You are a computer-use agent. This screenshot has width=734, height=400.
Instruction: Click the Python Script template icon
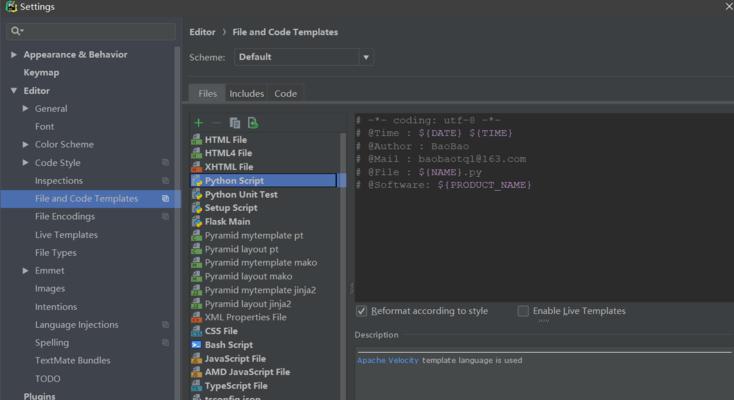click(x=197, y=180)
